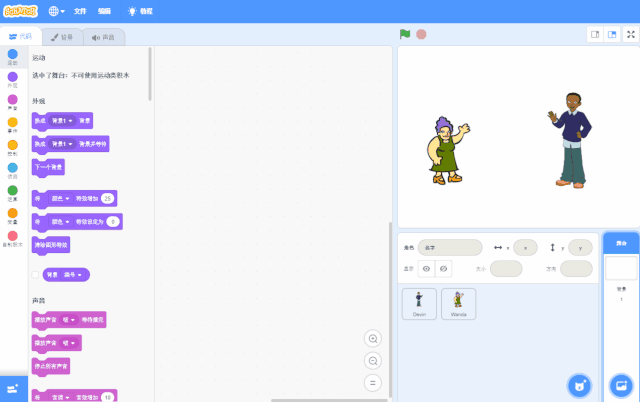Open 音调 dropdown in 音效增加 block

(60, 398)
